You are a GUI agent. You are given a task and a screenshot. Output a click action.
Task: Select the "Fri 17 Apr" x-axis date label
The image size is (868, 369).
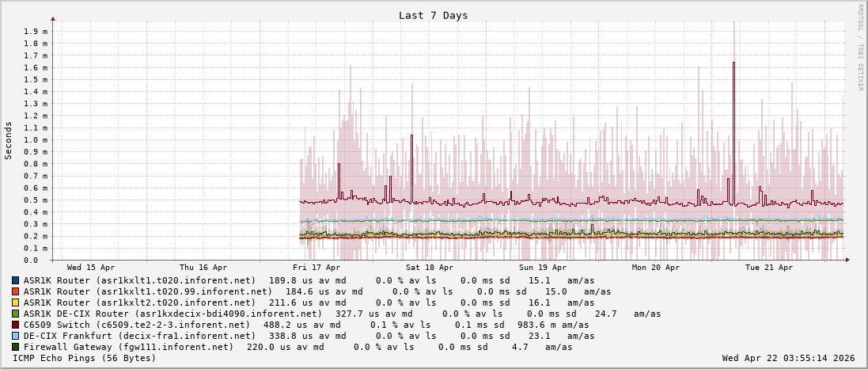316,268
